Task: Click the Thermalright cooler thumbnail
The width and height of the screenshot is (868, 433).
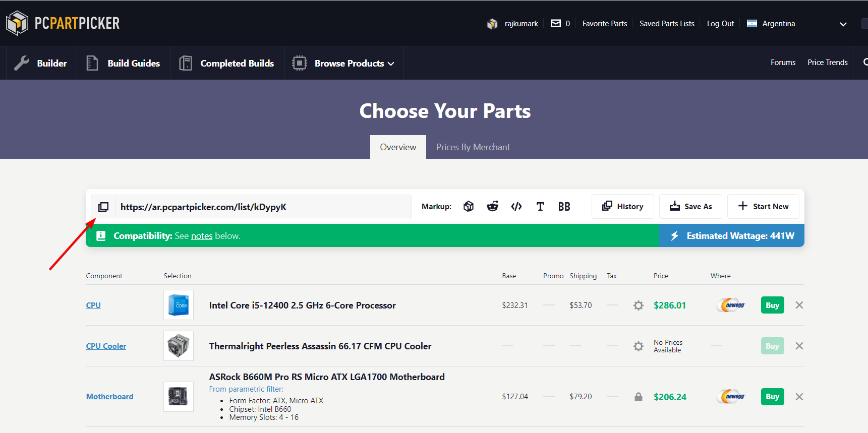Action: [x=179, y=346]
